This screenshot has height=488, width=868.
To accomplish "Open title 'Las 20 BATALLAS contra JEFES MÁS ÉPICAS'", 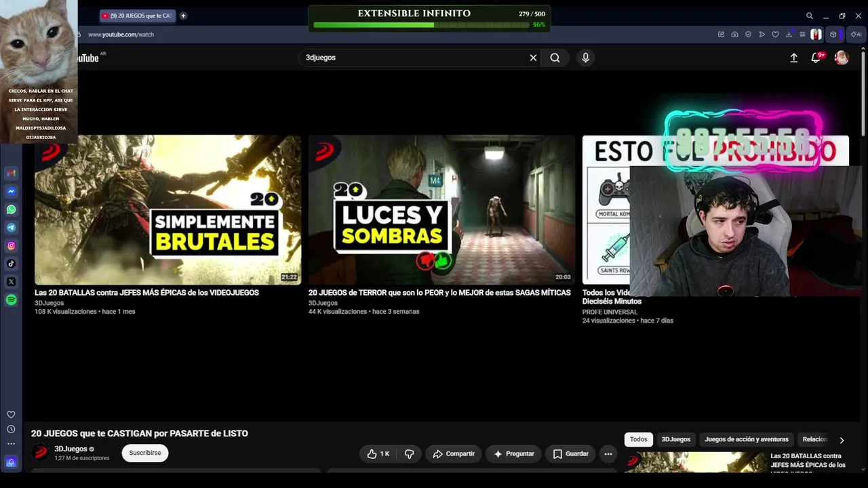I will pos(146,293).
